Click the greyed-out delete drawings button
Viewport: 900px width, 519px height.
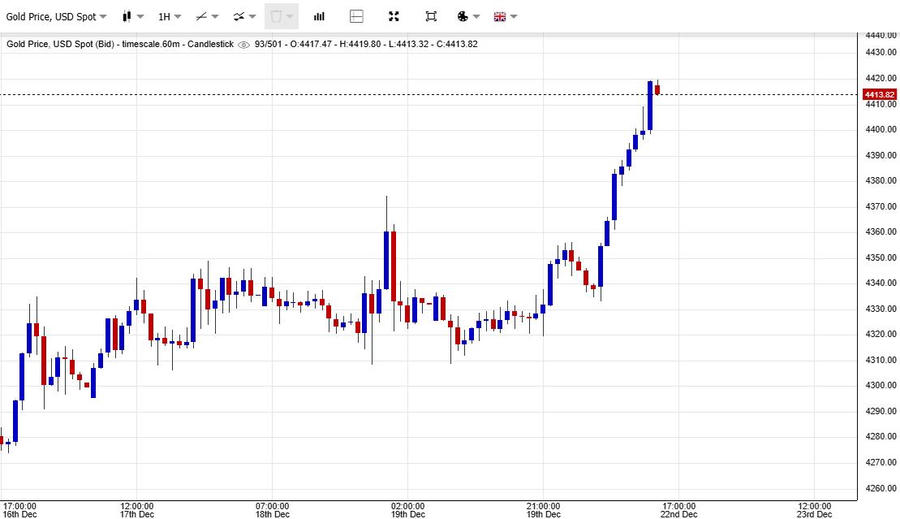[281, 17]
